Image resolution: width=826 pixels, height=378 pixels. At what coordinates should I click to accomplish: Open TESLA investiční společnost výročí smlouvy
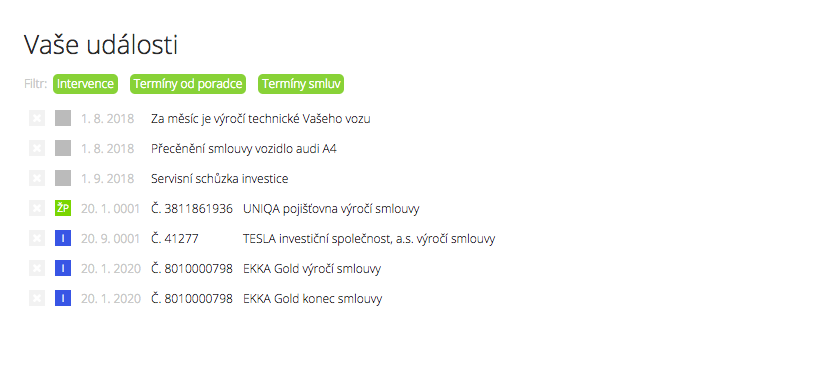point(369,239)
